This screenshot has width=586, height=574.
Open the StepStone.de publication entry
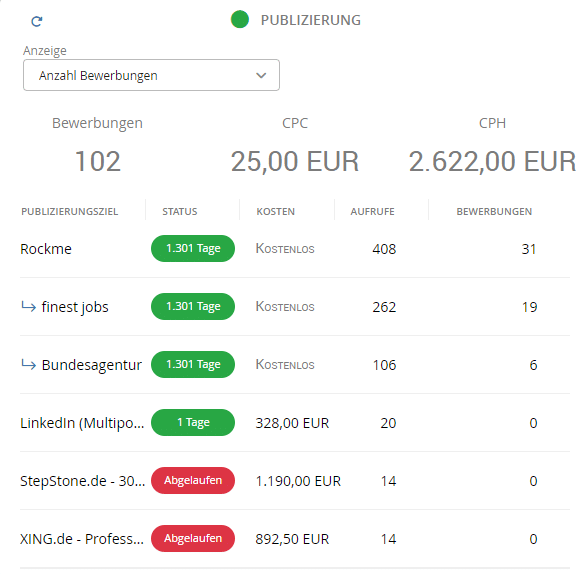tap(83, 481)
